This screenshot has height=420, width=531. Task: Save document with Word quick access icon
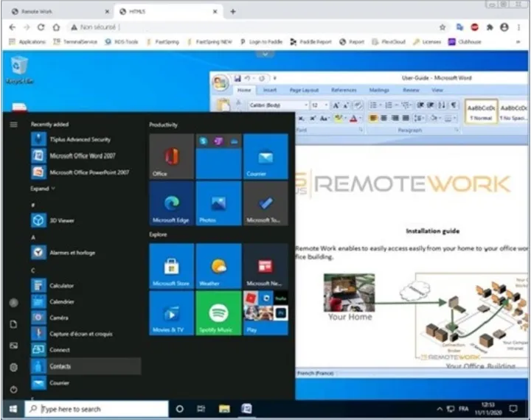(x=237, y=79)
